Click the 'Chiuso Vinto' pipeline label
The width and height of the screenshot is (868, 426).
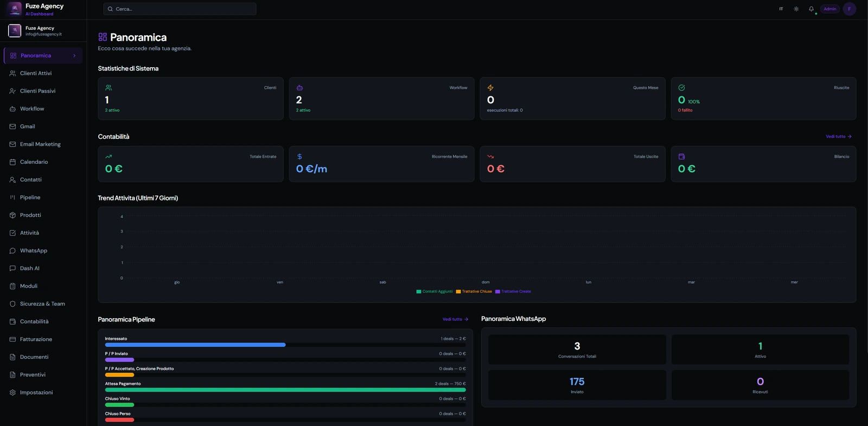(118, 398)
